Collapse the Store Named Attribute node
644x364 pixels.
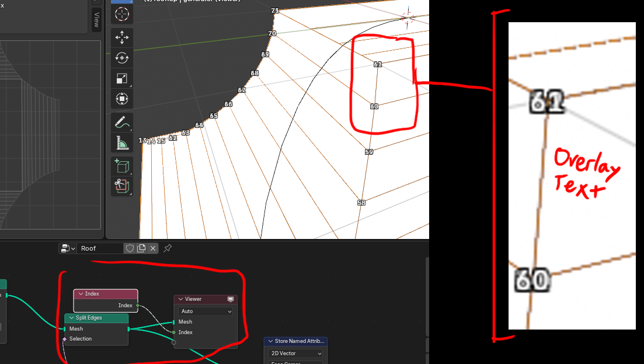[x=271, y=341]
